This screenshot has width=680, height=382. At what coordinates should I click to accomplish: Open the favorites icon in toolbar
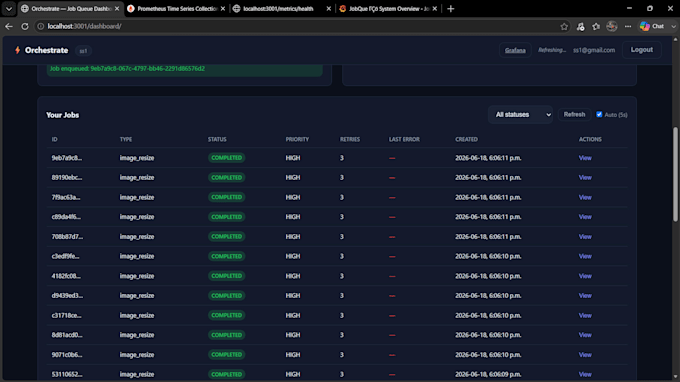(x=596, y=26)
